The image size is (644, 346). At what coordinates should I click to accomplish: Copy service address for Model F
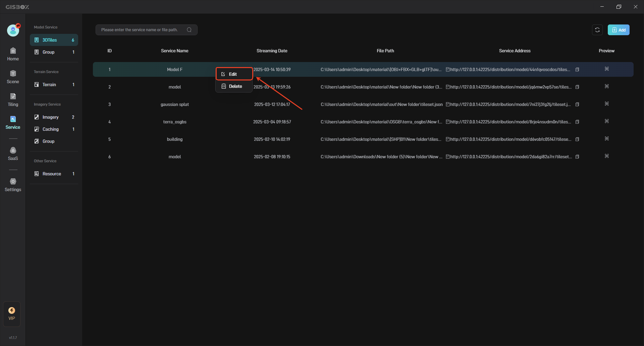point(577,70)
